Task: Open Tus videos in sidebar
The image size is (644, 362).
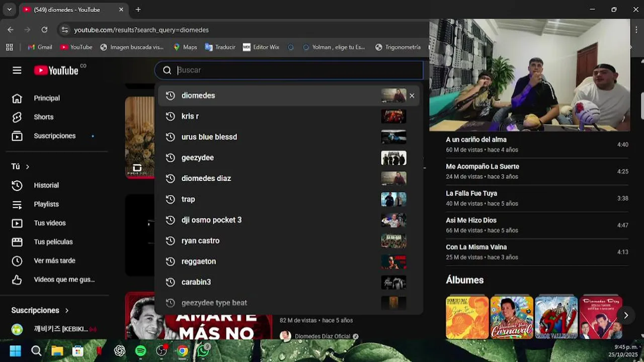Action: 49,223
